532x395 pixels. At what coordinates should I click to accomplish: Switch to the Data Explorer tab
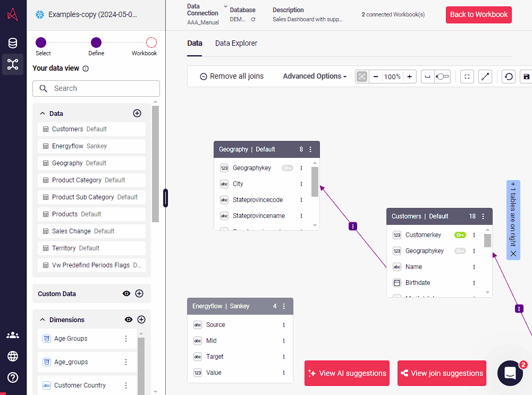(x=236, y=43)
